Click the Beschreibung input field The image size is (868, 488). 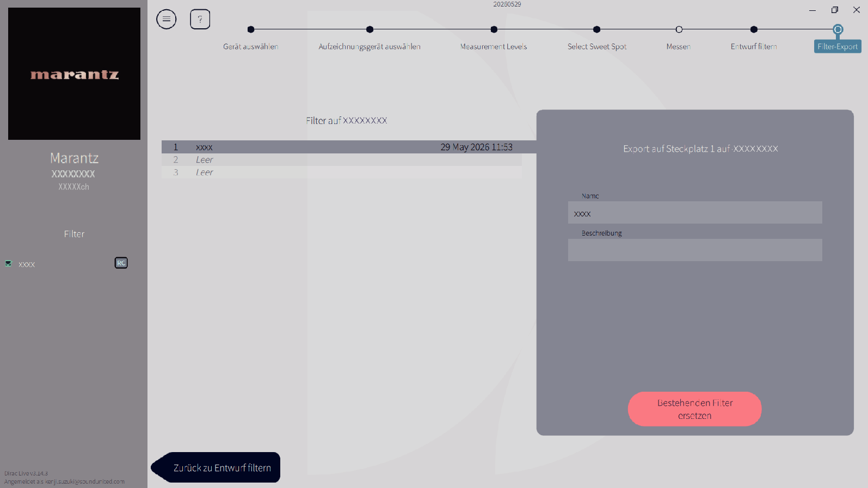tap(695, 250)
